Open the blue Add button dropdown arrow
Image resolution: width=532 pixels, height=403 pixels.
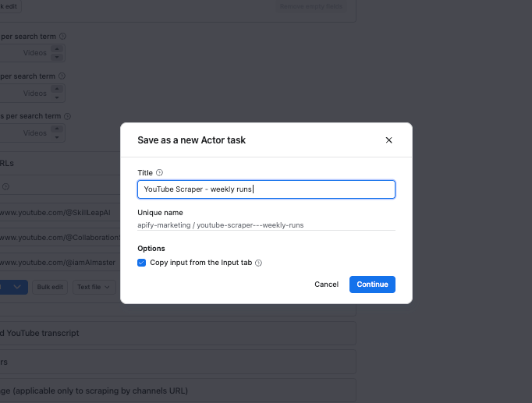point(17,287)
